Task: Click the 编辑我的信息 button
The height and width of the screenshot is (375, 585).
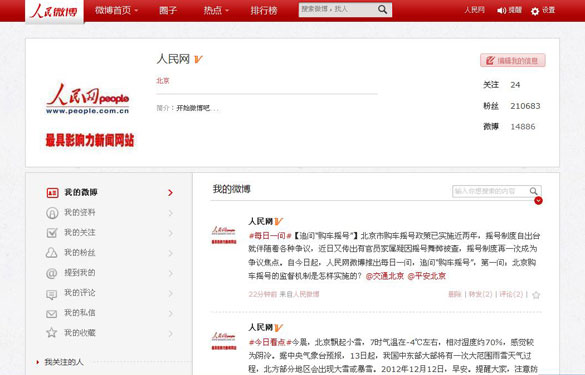Action: tap(513, 60)
